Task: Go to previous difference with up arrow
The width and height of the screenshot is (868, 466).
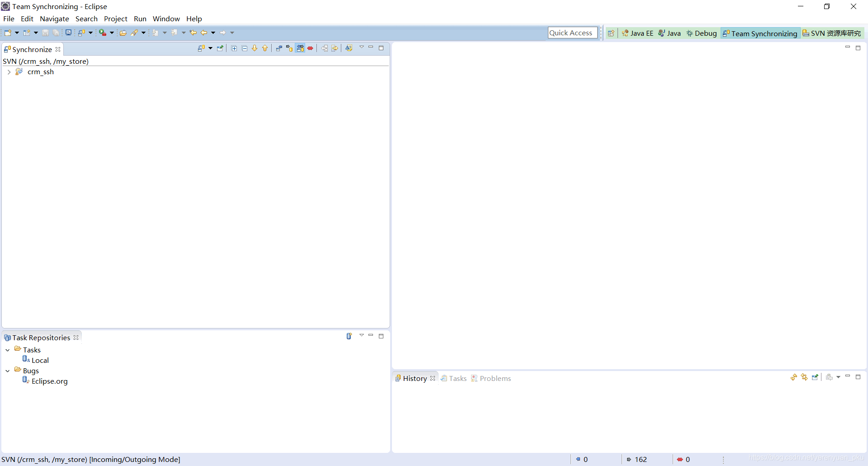Action: tap(265, 48)
